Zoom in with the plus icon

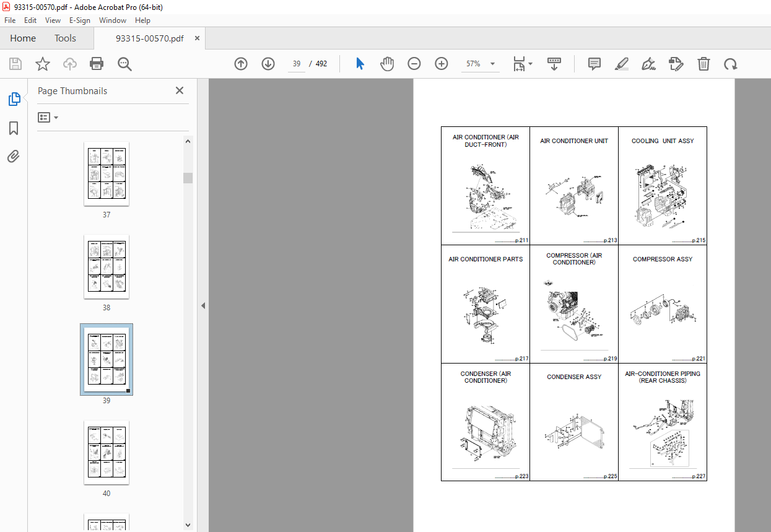(442, 64)
